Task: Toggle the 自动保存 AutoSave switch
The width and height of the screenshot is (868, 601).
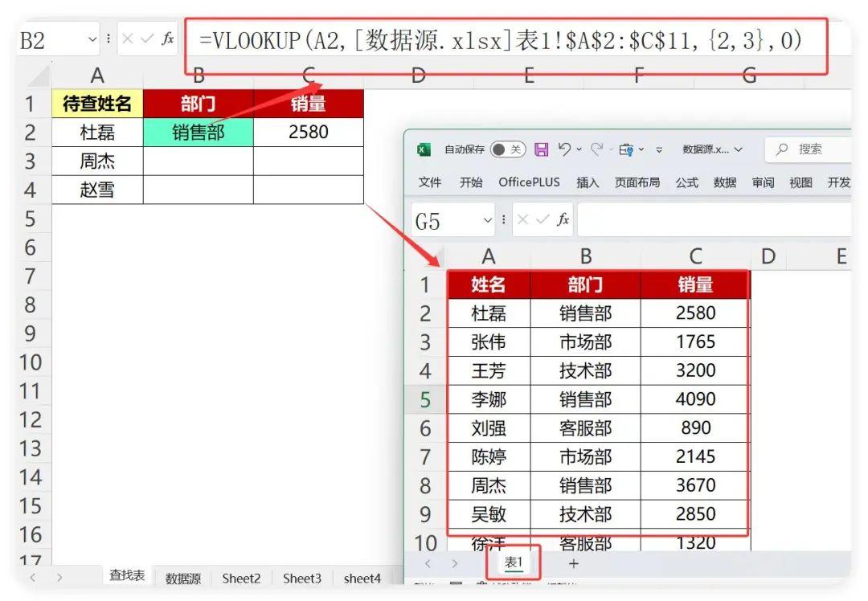Action: pyautogui.click(x=507, y=149)
